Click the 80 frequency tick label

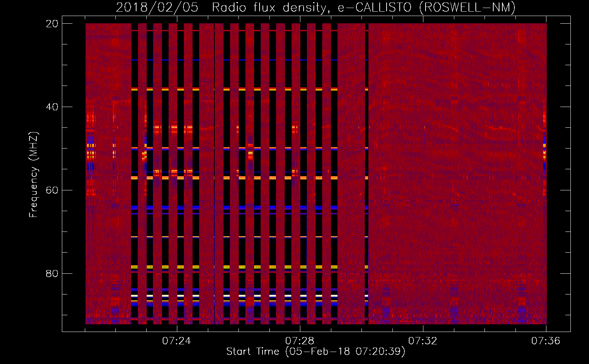(x=52, y=273)
